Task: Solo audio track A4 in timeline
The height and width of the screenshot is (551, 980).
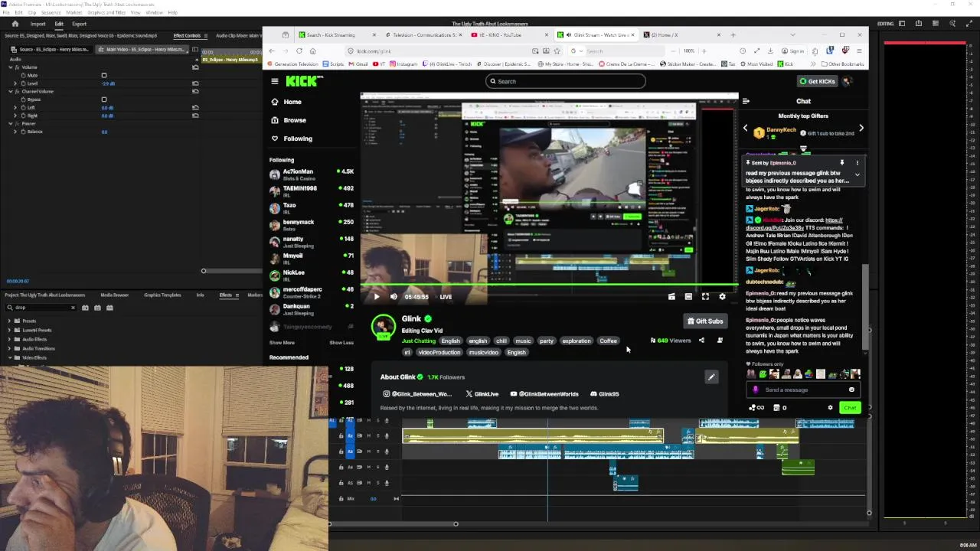Action: 377,467
